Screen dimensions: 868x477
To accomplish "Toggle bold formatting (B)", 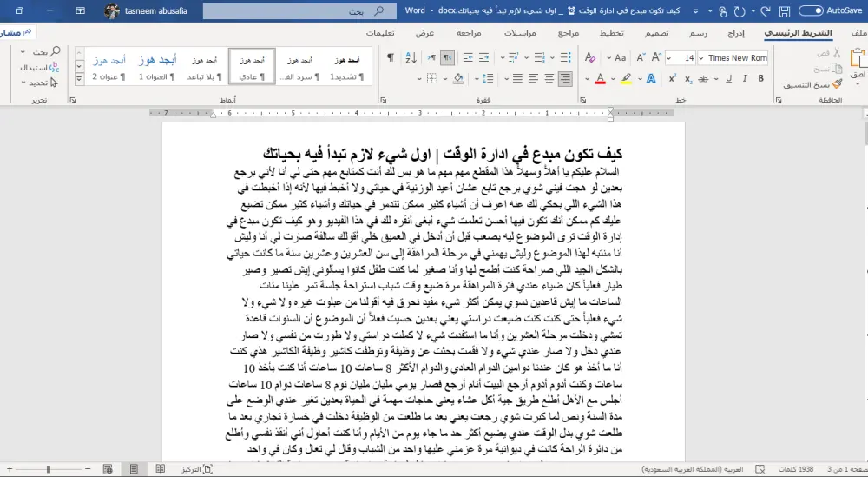I will tap(760, 79).
